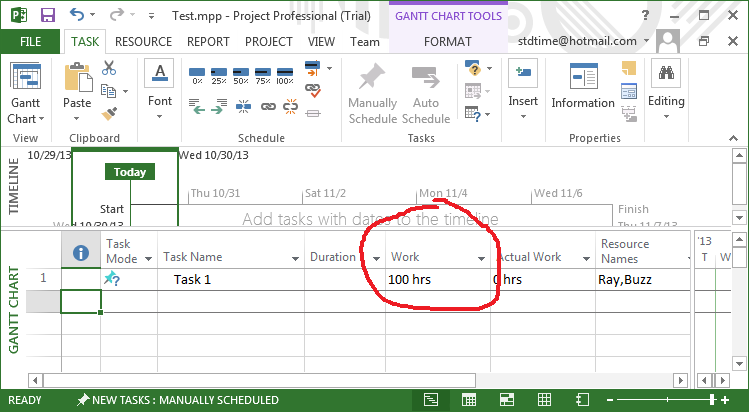Viewport: 749px width, 412px height.
Task: Click the Details icon in Properties
Action: click(x=629, y=91)
